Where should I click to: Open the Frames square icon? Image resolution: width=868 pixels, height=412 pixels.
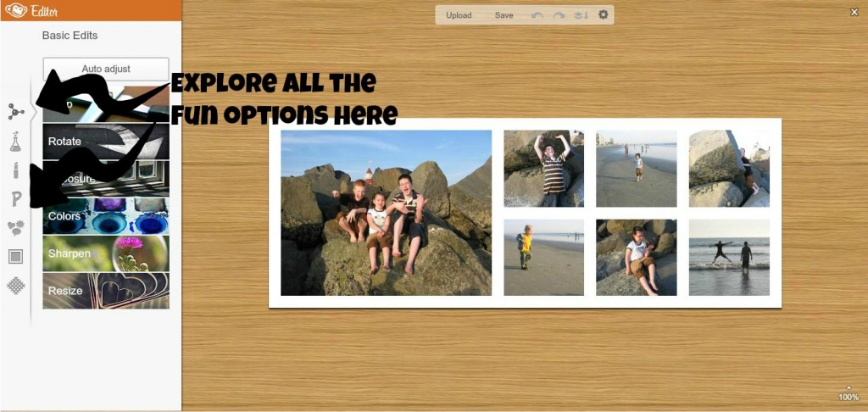(x=15, y=256)
